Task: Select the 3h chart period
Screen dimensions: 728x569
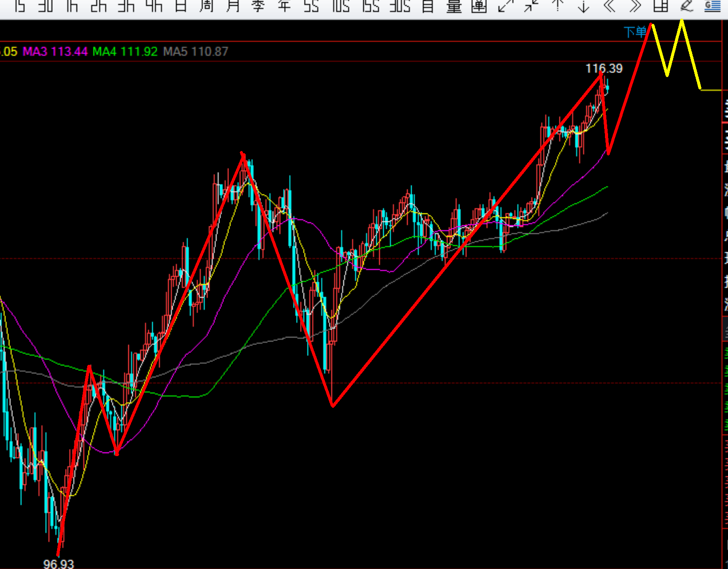Action: [x=126, y=6]
